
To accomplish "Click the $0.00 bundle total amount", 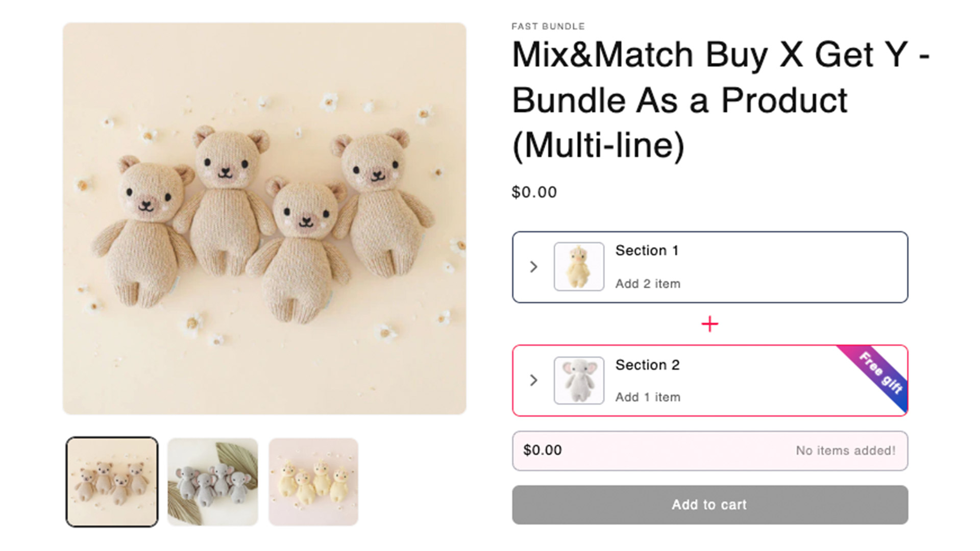I will click(542, 450).
